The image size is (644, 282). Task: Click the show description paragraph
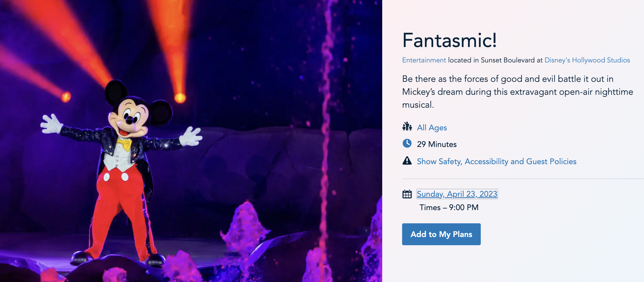[518, 92]
